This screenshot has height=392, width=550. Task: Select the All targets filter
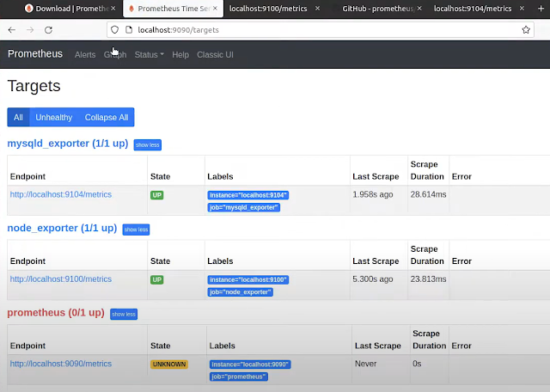[18, 117]
